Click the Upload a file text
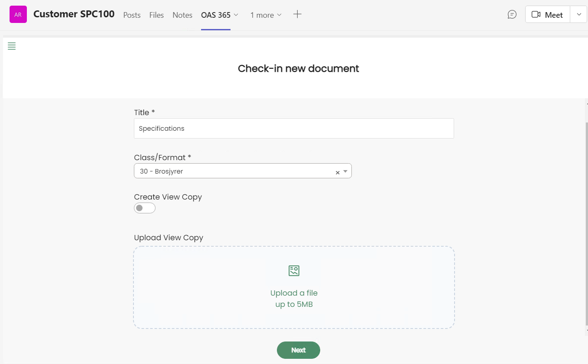The image size is (588, 364). [x=294, y=293]
